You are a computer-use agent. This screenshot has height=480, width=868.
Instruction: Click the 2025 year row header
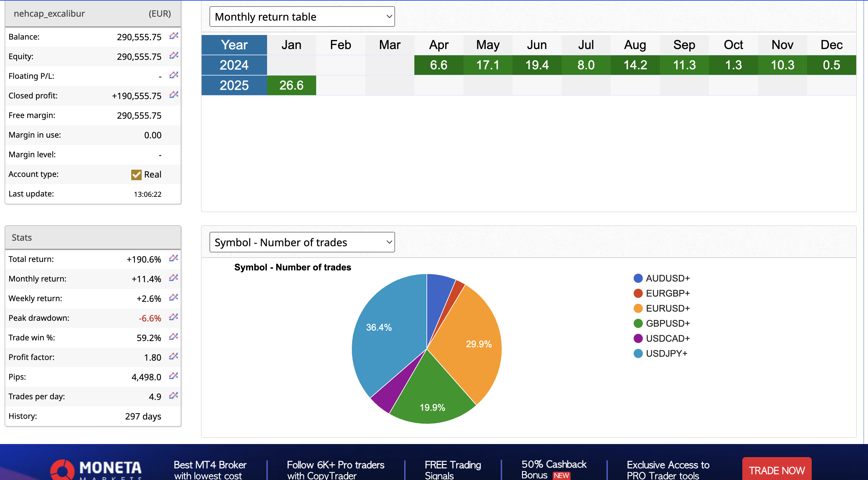click(x=234, y=85)
